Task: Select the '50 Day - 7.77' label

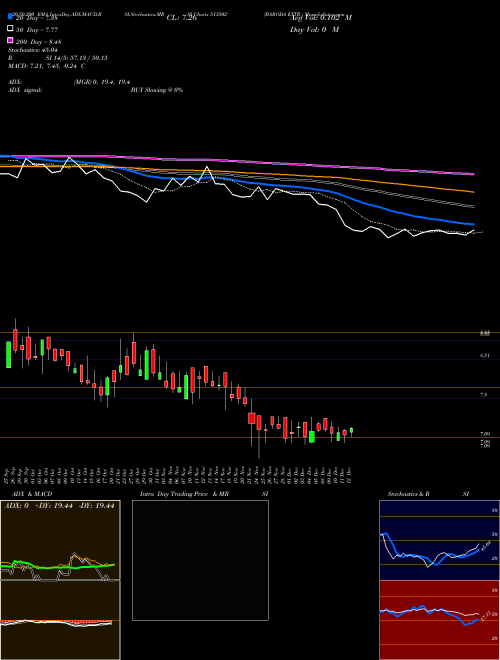Action: click(x=37, y=30)
